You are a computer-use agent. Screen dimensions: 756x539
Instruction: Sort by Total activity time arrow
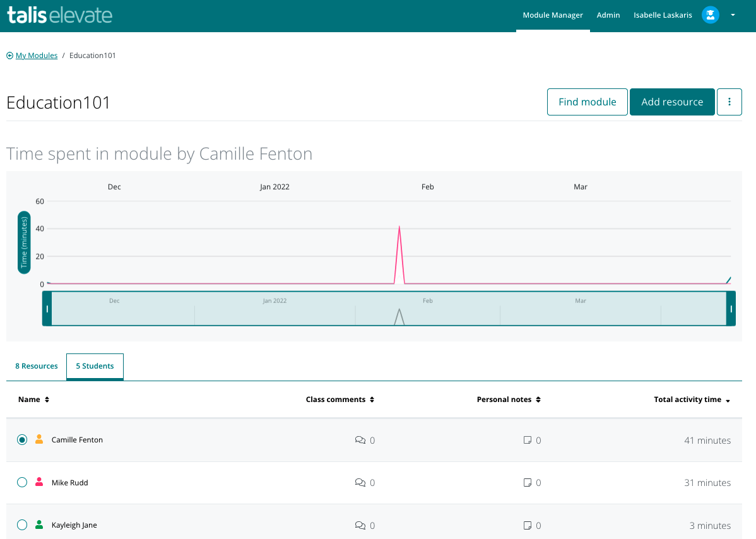(x=728, y=401)
